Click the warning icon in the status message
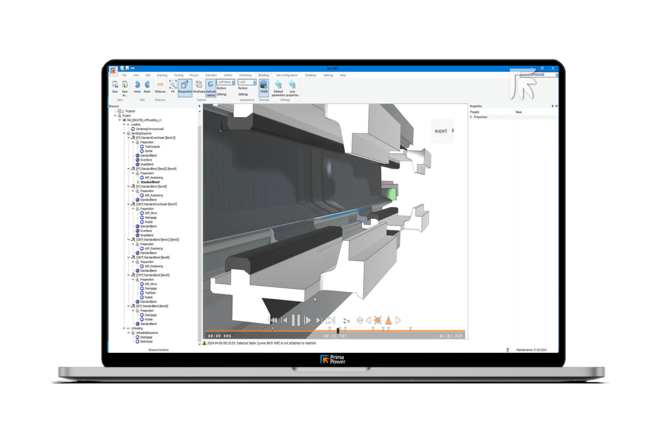This screenshot has height=436, width=665. [204, 343]
